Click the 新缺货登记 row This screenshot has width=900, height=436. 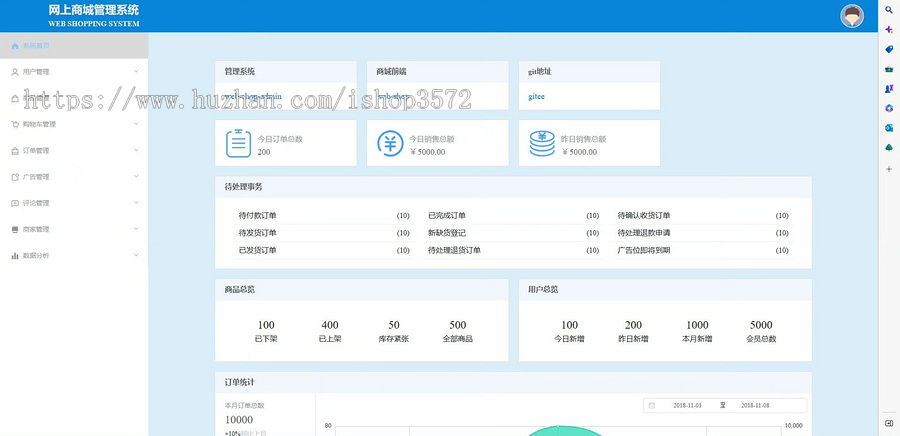513,233
